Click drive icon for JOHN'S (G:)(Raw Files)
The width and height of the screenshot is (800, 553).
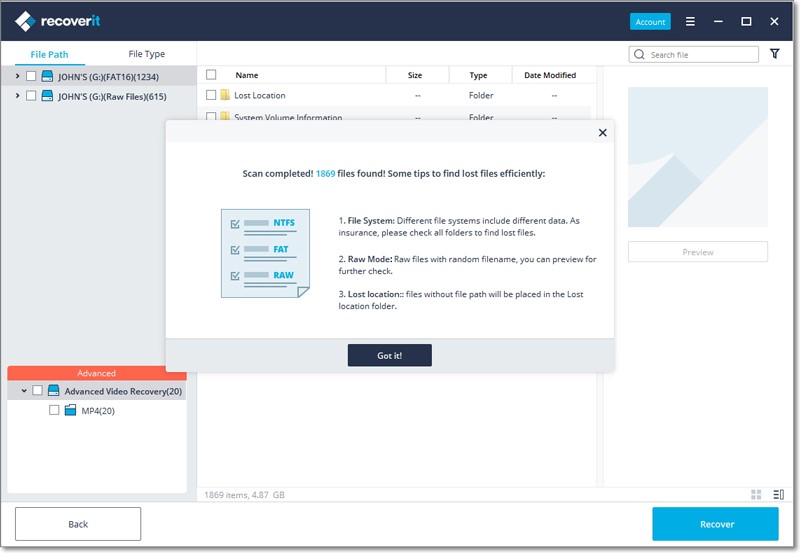[x=47, y=96]
